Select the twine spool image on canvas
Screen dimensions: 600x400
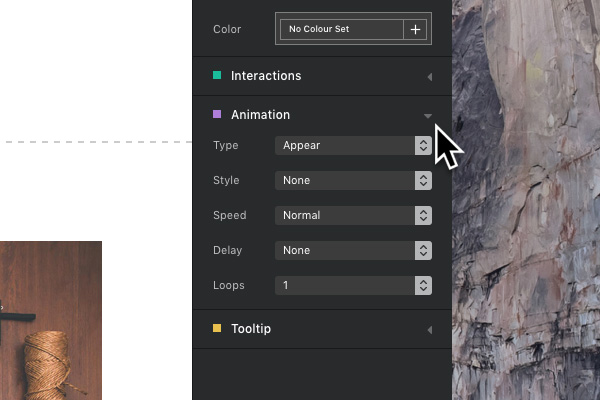click(x=51, y=320)
